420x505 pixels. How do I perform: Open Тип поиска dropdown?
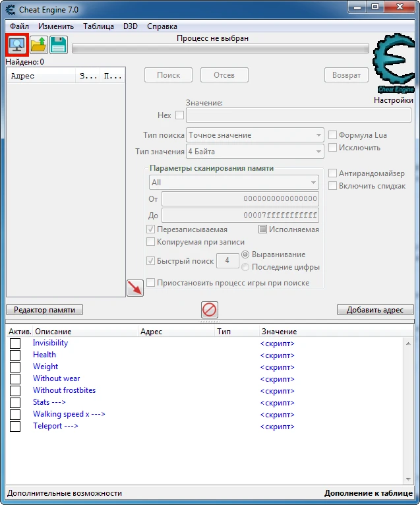[x=255, y=135]
